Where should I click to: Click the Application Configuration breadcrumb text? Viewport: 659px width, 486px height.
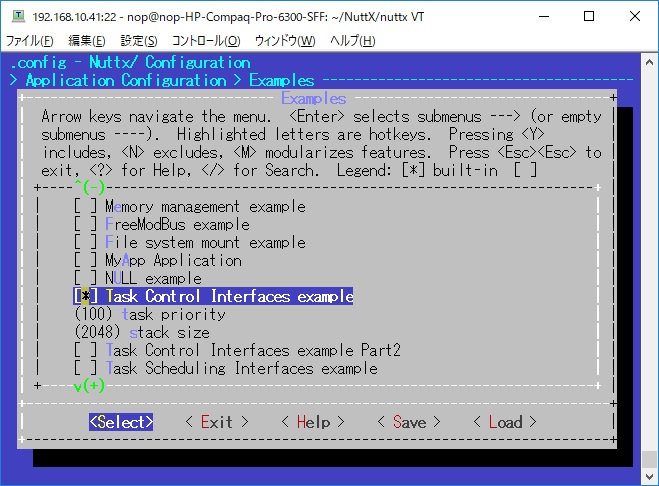pyautogui.click(x=126, y=80)
